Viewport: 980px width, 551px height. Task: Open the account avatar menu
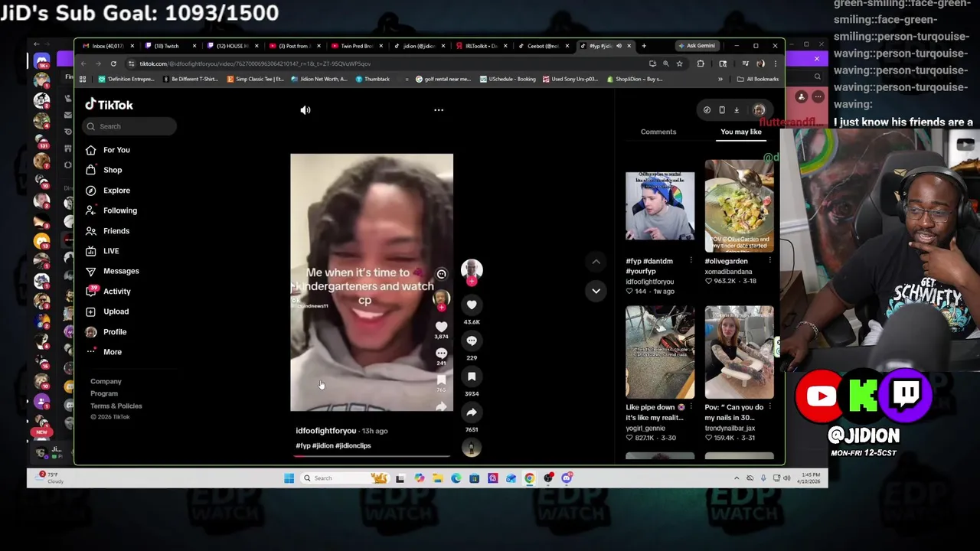759,110
